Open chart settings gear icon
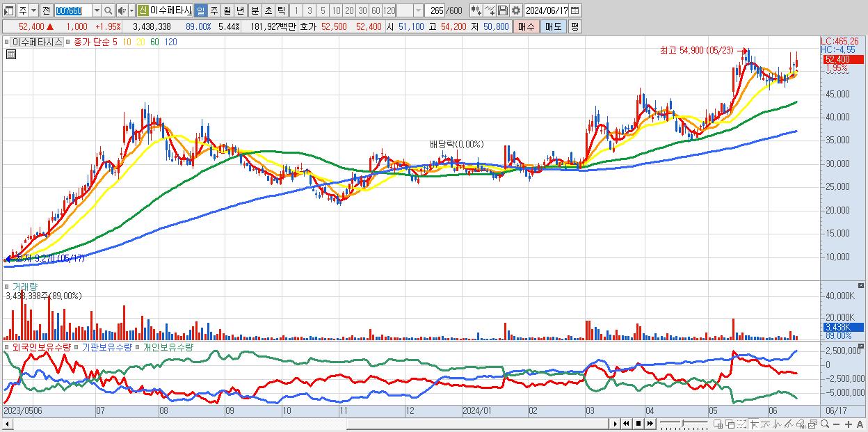 click(x=515, y=10)
